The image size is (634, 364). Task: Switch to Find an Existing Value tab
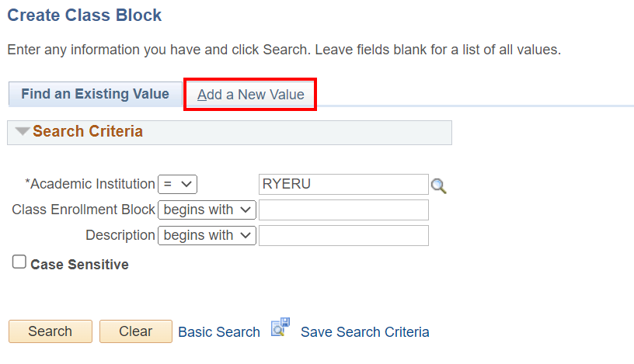[95, 95]
